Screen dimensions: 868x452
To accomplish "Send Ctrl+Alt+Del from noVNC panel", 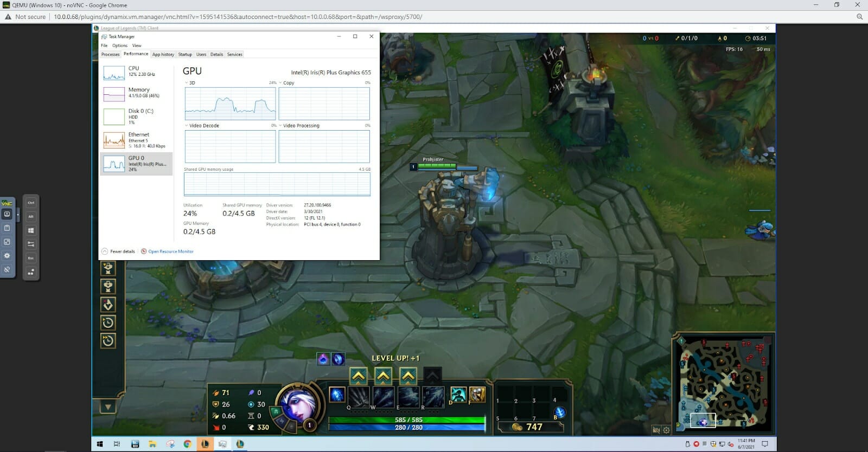I will pos(31,272).
